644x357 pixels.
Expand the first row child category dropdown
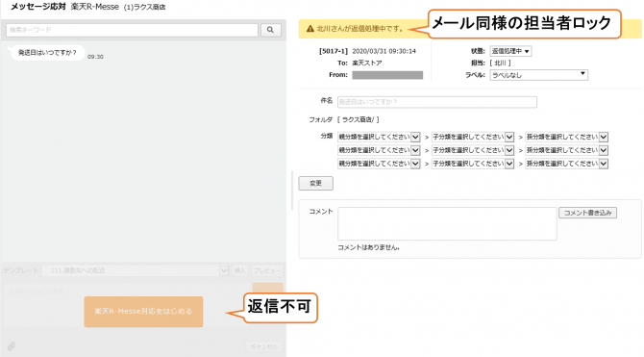click(473, 137)
